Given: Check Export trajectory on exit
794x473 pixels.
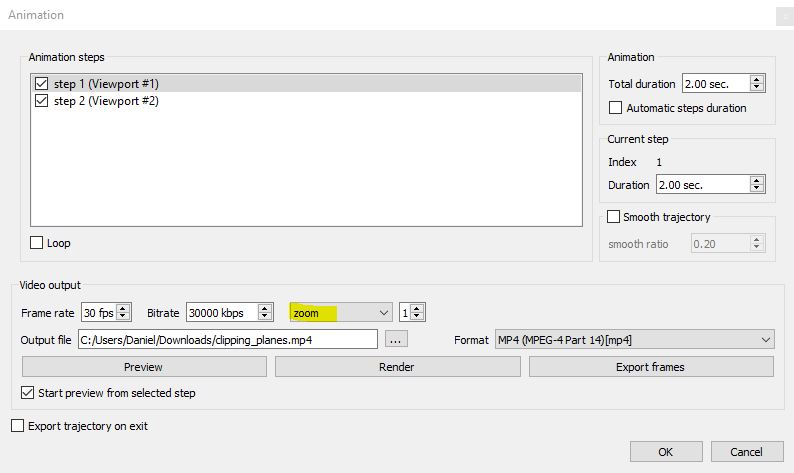Looking at the screenshot, I should click(x=18, y=426).
